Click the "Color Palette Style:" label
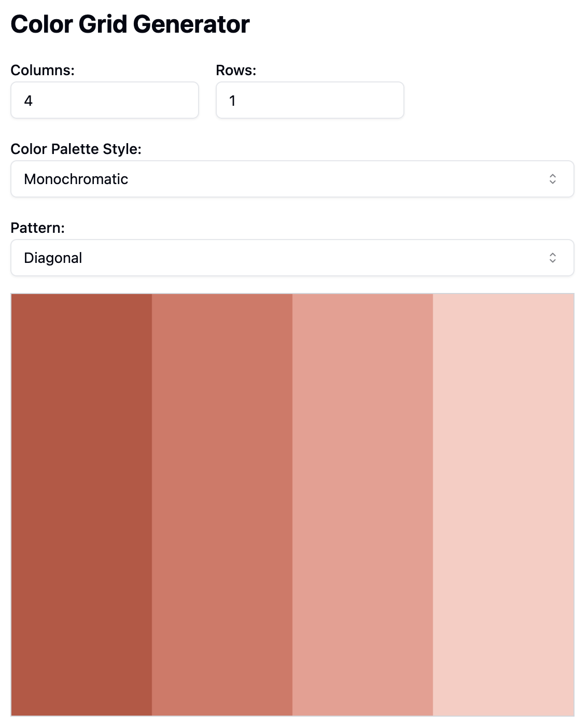 pyautogui.click(x=76, y=149)
